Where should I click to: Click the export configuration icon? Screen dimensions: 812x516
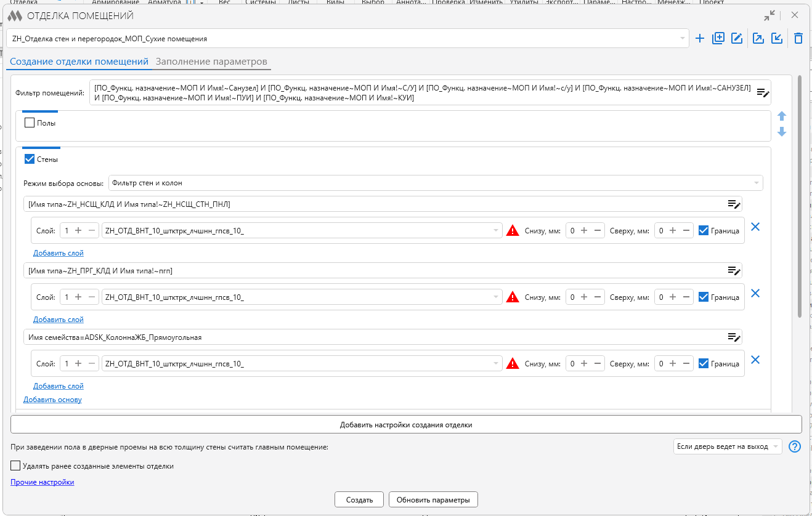pos(759,39)
